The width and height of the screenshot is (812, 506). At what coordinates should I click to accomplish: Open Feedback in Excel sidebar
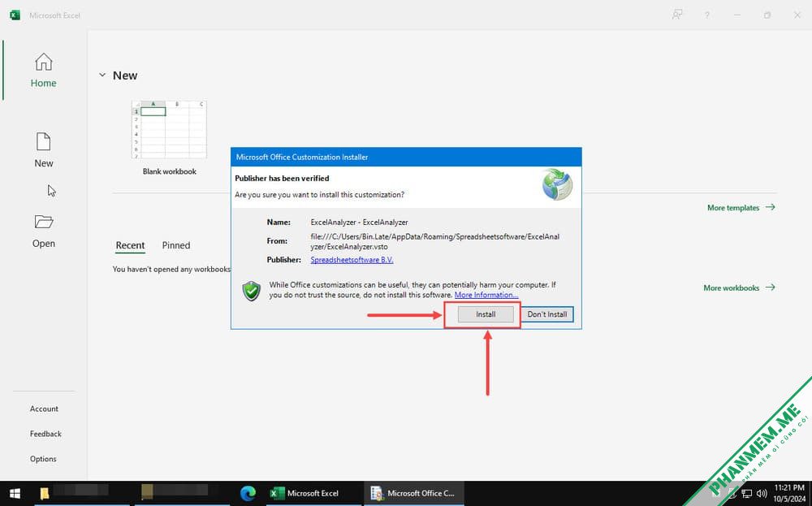(45, 434)
